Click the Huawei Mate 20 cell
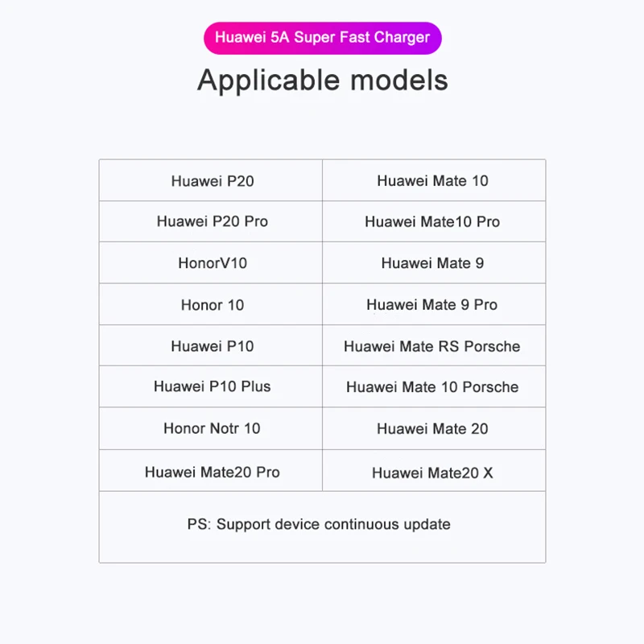Viewport: 644px width, 644px height. tap(432, 429)
